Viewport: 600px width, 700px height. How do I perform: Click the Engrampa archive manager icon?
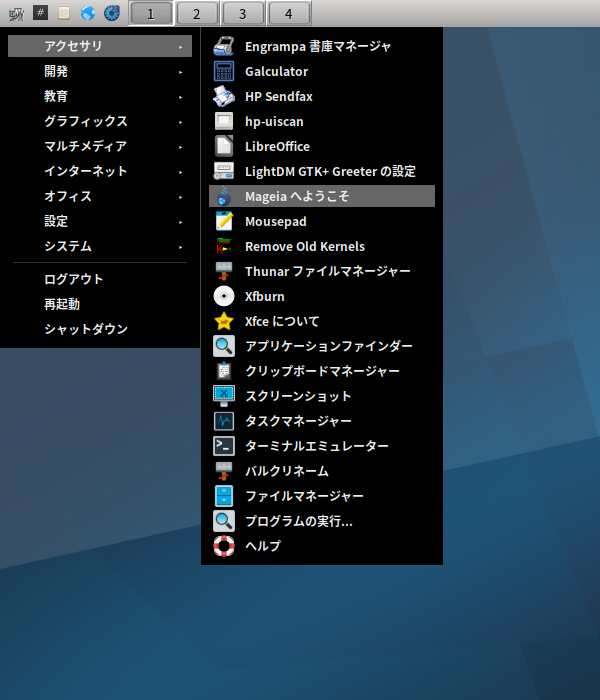[x=224, y=46]
